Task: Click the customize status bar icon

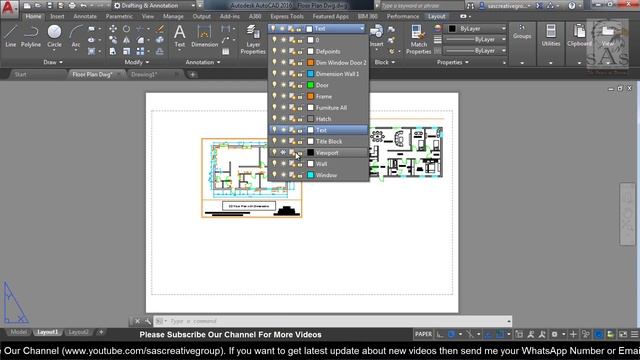Action: point(634,334)
